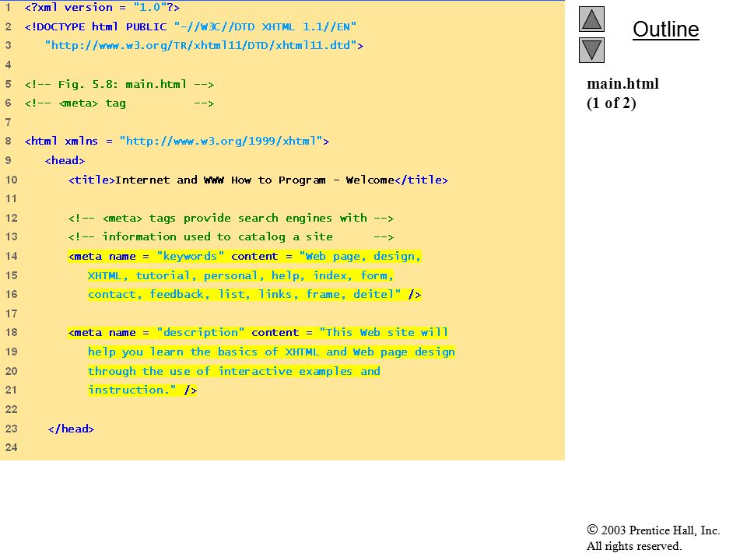The image size is (747, 560).
Task: Click the xml version declaration on line 1
Action: pos(102,8)
